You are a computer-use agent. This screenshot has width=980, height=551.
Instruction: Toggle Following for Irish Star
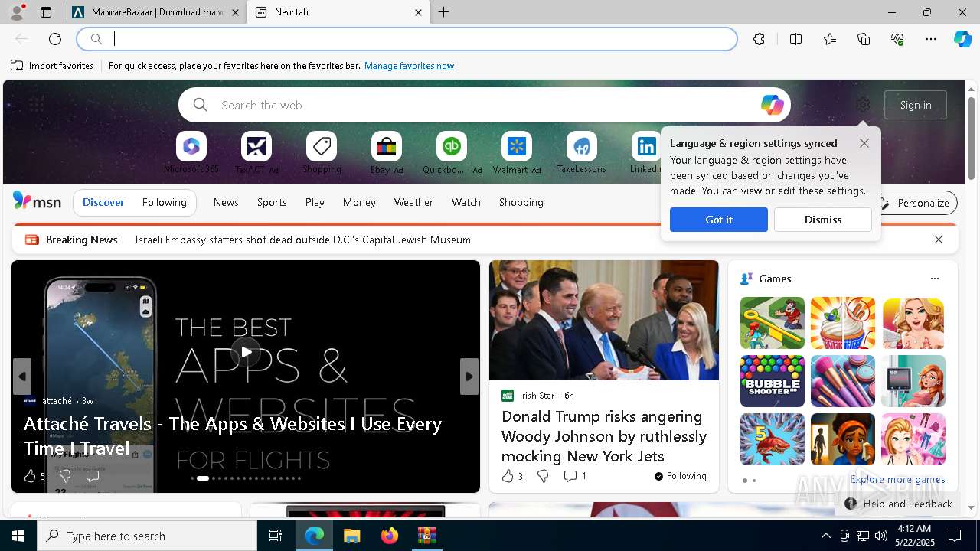click(681, 476)
